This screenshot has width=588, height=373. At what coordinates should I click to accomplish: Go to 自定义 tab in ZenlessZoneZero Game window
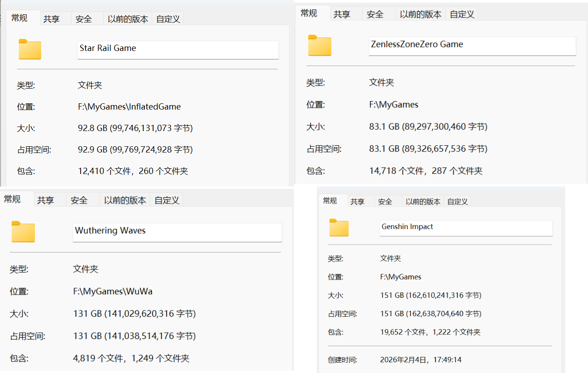coord(462,14)
